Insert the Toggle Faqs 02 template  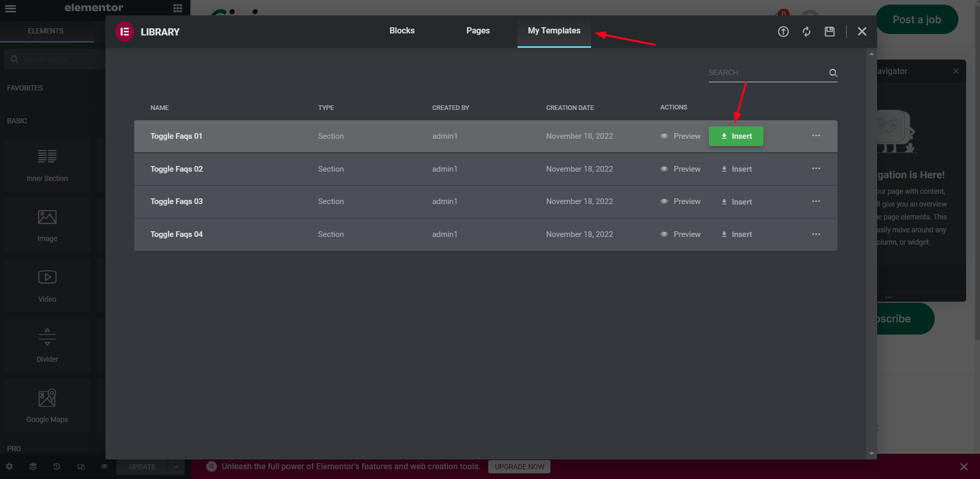coord(736,169)
